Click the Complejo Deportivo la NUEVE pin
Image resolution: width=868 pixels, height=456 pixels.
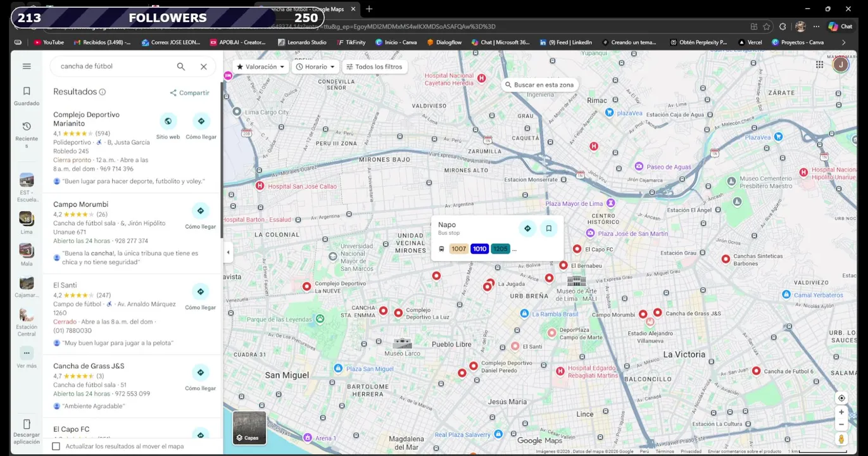click(x=307, y=286)
